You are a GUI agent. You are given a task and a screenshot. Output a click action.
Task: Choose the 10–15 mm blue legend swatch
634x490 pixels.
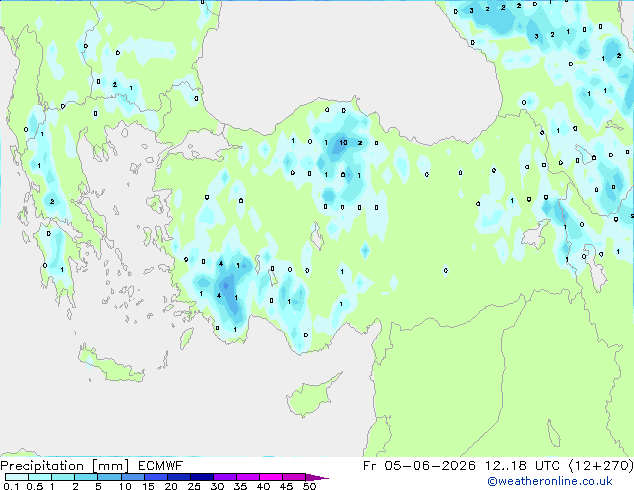132,477
